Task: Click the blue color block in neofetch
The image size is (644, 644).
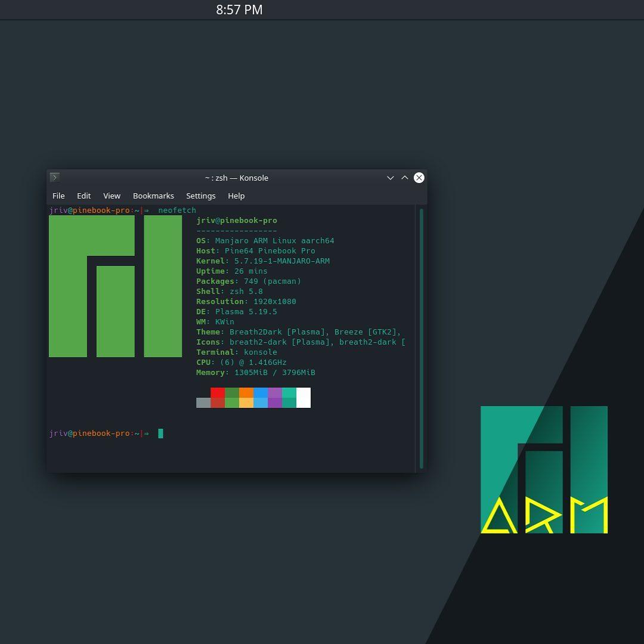Action: coord(261,392)
